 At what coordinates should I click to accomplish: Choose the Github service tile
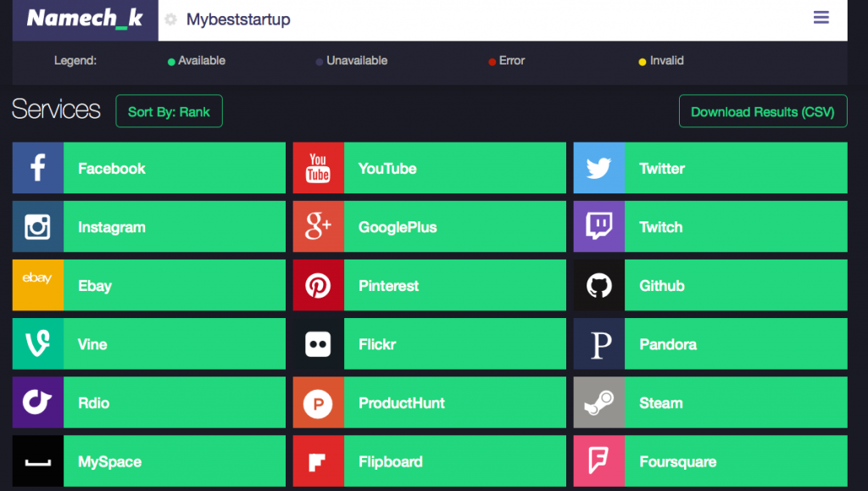point(710,285)
